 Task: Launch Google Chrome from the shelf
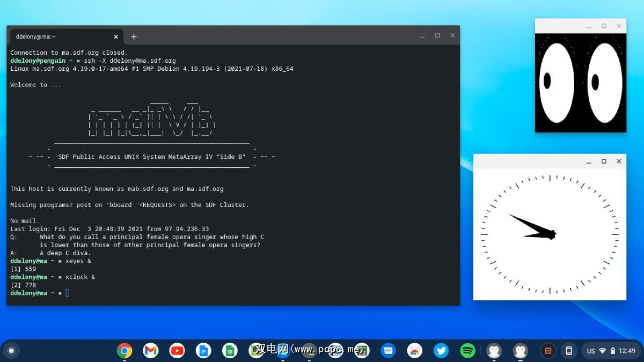point(125,351)
